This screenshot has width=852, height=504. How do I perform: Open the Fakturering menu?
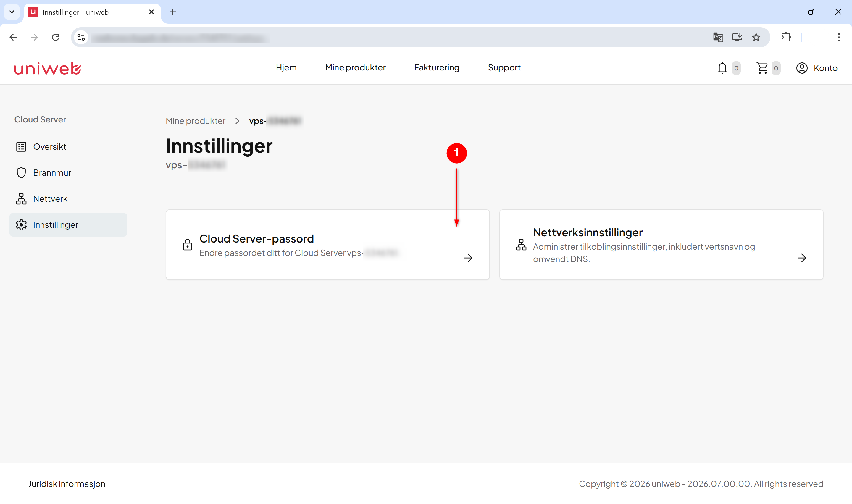coord(436,68)
